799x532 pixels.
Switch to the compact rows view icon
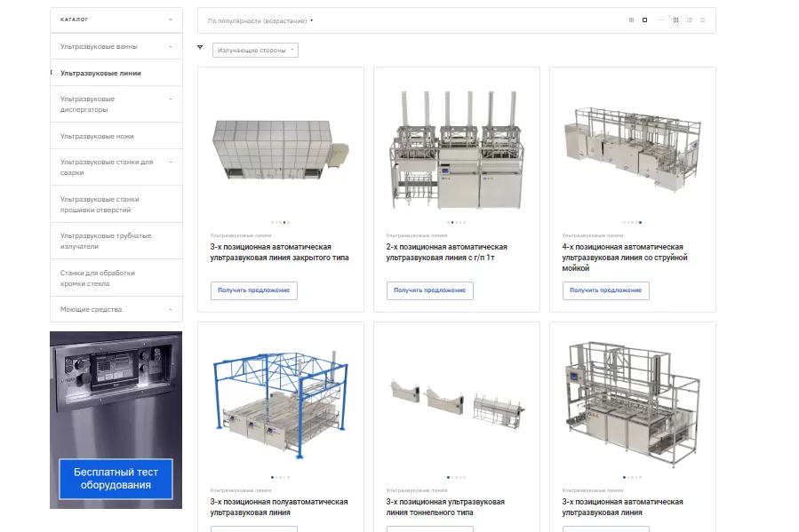(702, 20)
